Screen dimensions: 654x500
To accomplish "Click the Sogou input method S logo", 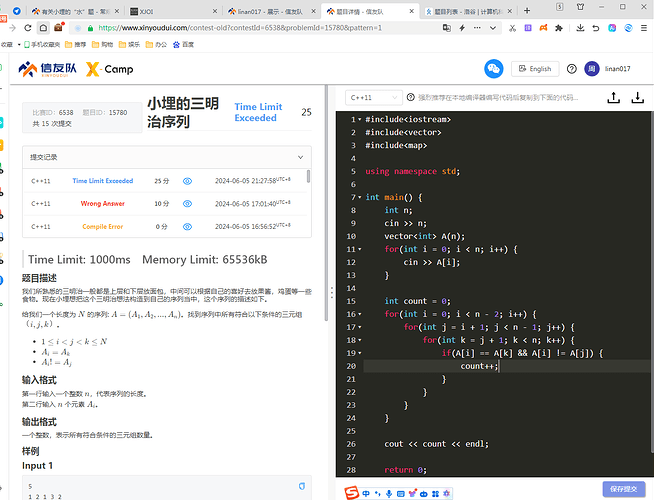I will tap(352, 493).
